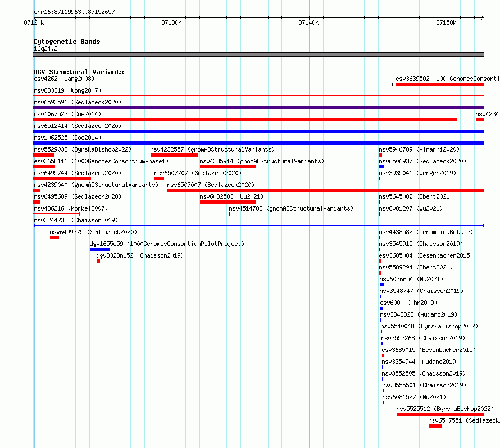This screenshot has height=448, width=500.
Task: Open nsv3548747 (Chaisson2019) label
Action: tap(421, 291)
